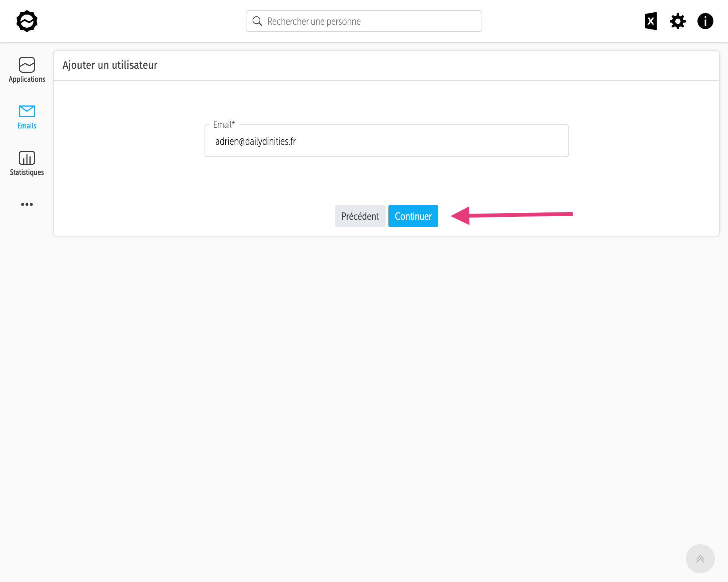Open the information icon in the header

(705, 21)
